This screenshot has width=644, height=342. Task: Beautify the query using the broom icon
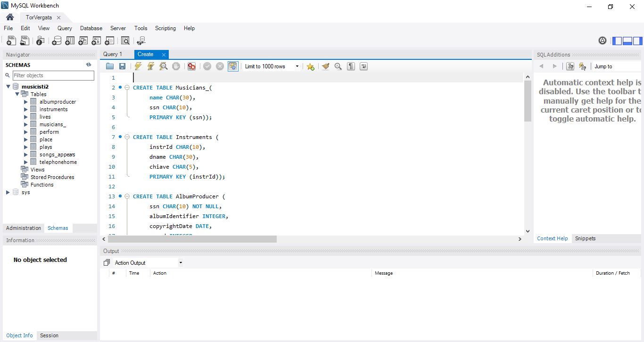click(325, 66)
